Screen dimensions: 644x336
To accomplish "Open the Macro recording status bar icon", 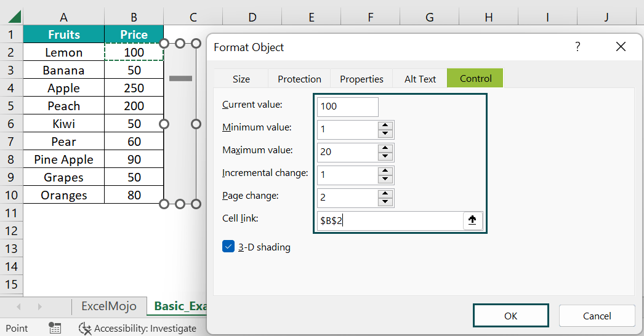I will 55,328.
